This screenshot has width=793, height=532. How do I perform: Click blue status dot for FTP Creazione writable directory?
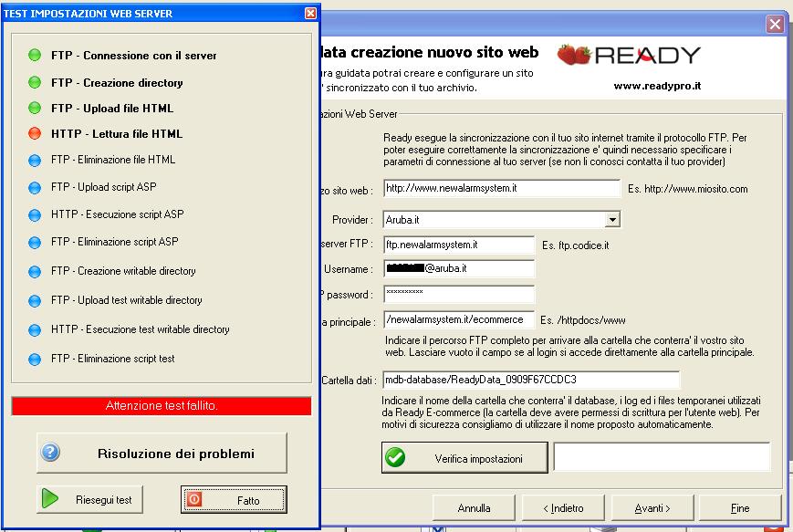[35, 272]
